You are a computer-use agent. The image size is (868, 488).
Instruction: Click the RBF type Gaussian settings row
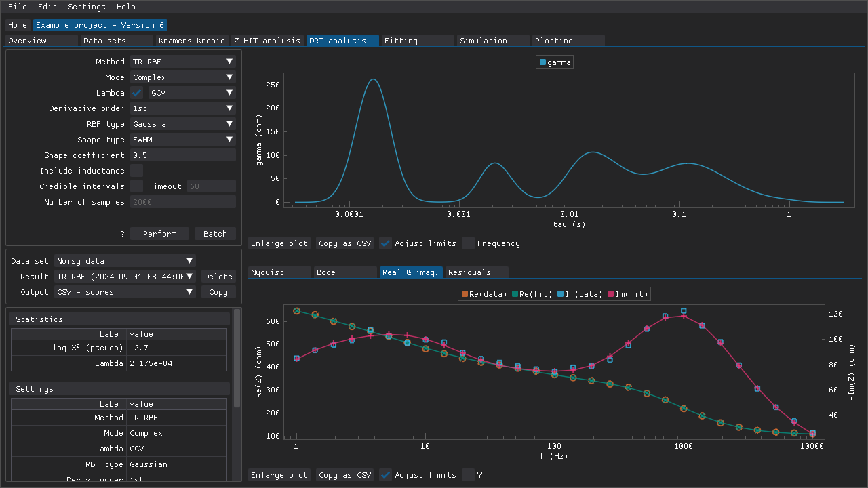point(119,465)
